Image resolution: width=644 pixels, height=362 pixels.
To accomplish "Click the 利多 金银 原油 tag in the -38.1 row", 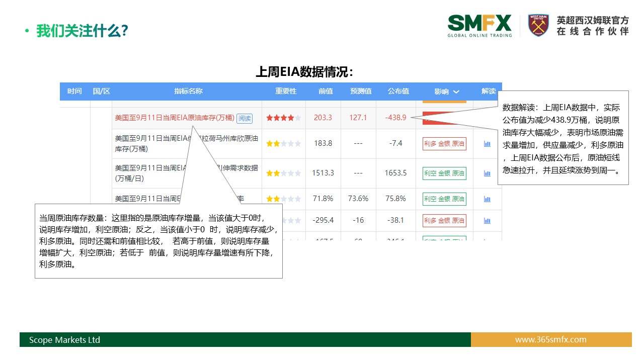I will tap(444, 221).
